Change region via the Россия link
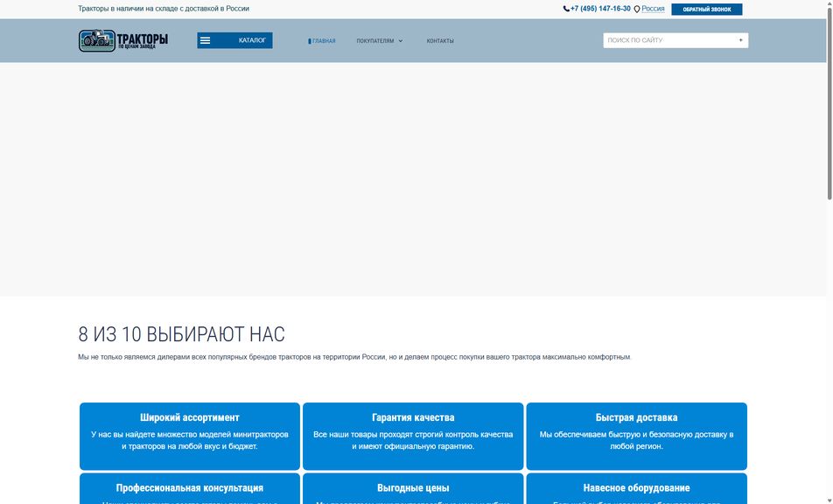Screen dimensions: 833x504 point(653,9)
